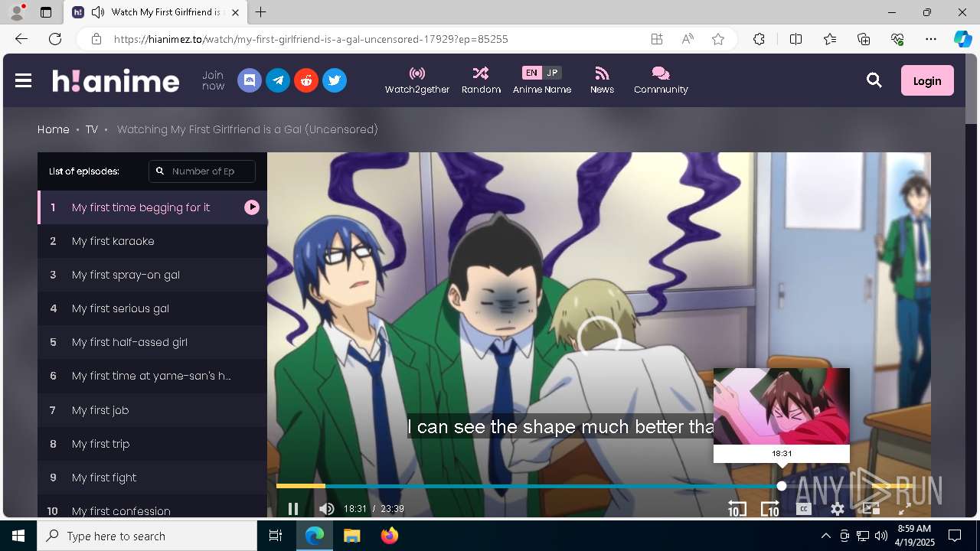Switch anime name to JP
Screen dimensions: 980x551
552,73
